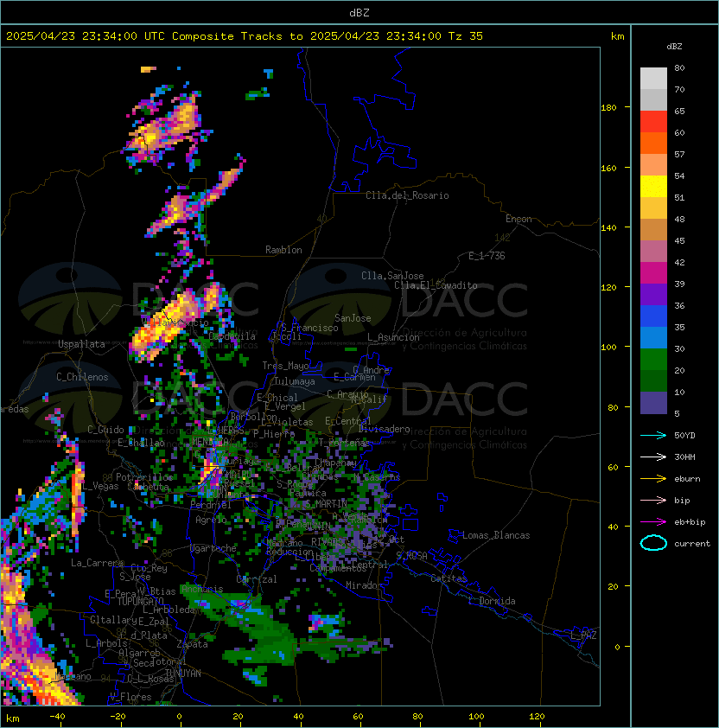Click the 'V_Flores' place label
719x728 pixels.
click(x=130, y=697)
